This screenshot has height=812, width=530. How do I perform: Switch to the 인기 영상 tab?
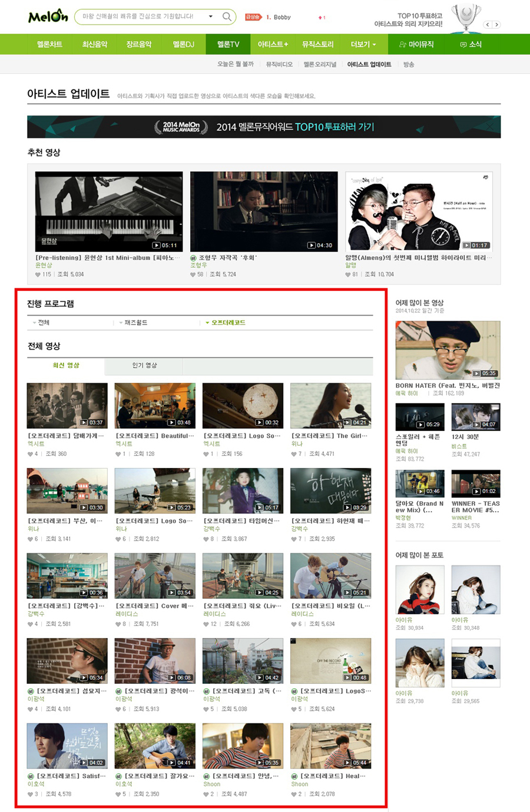(144, 366)
